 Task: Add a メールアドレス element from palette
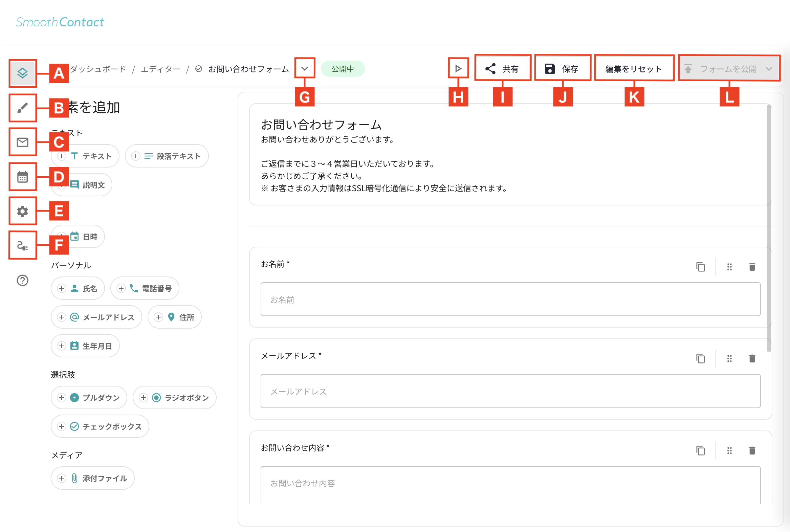(96, 317)
